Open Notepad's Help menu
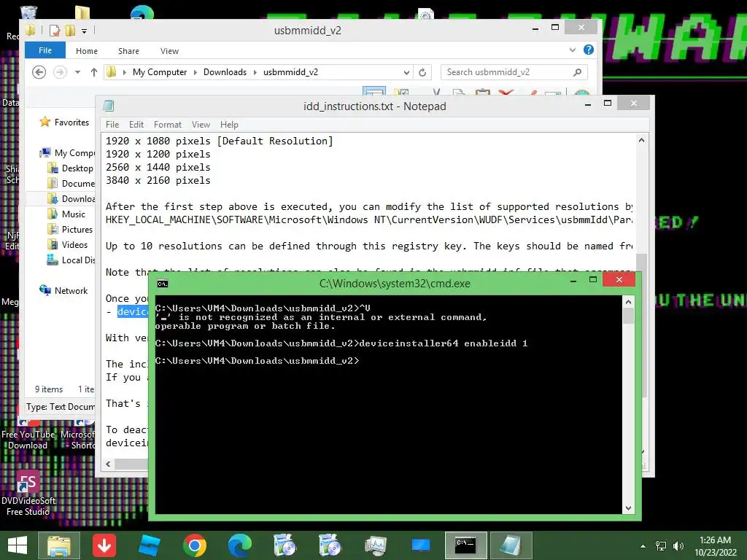This screenshot has height=560, width=747. pos(229,124)
